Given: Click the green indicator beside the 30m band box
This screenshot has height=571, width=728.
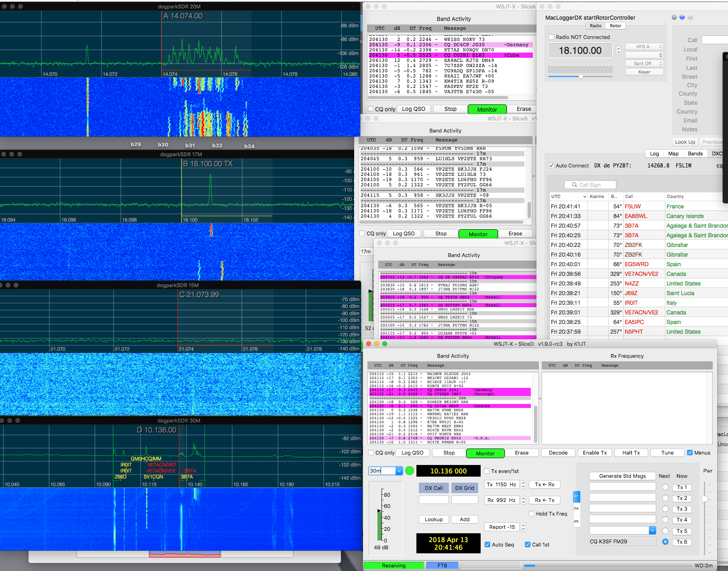Looking at the screenshot, I should (x=410, y=471).
